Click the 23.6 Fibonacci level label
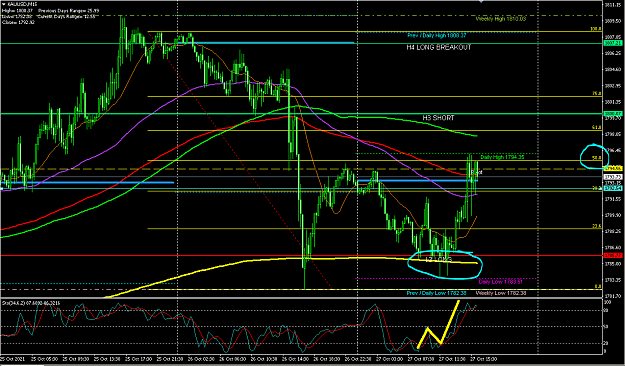 (x=596, y=226)
